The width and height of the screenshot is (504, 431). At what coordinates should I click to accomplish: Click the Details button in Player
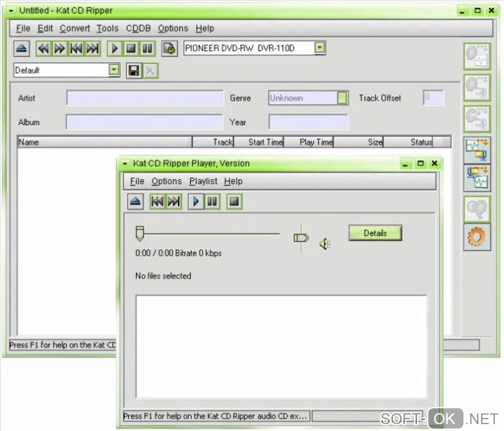375,233
